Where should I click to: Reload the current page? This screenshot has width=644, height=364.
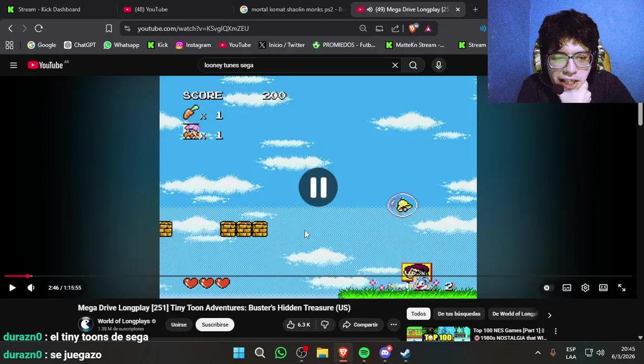[39, 28]
